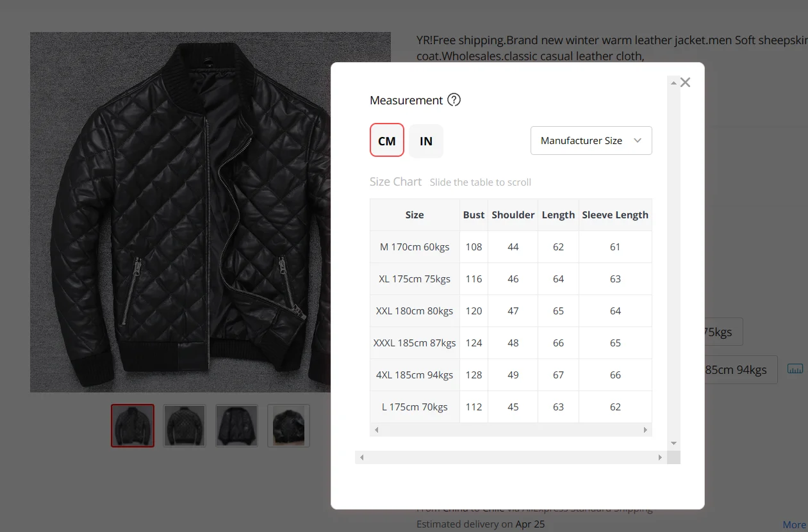Close the size chart popup
This screenshot has height=532, width=808.
click(x=685, y=82)
